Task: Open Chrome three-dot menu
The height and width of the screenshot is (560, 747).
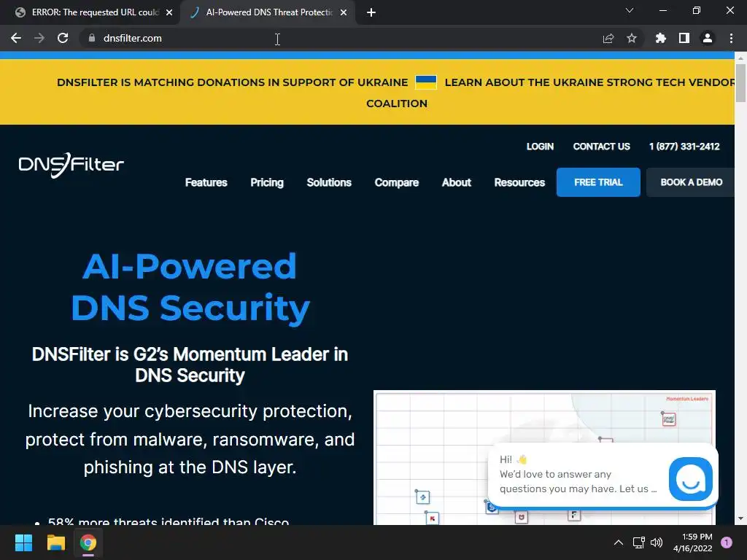Action: point(731,38)
